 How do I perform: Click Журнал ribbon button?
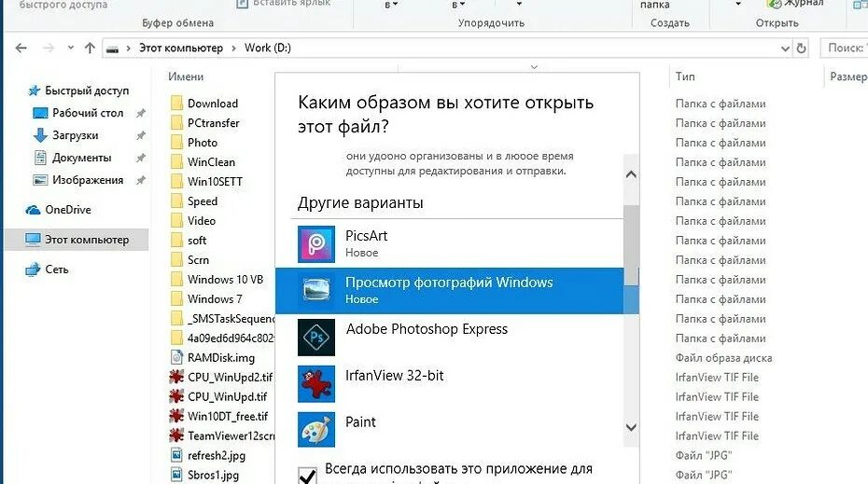pos(796,4)
